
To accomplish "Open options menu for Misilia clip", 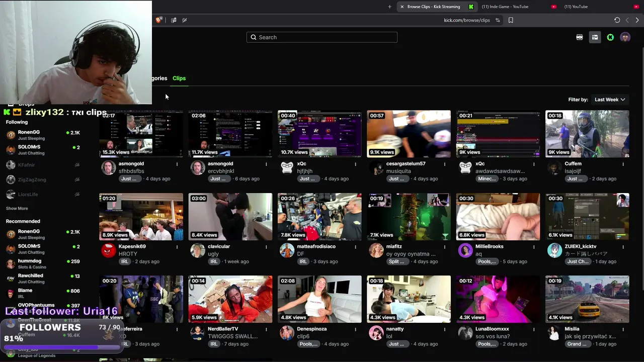I will tap(623, 329).
